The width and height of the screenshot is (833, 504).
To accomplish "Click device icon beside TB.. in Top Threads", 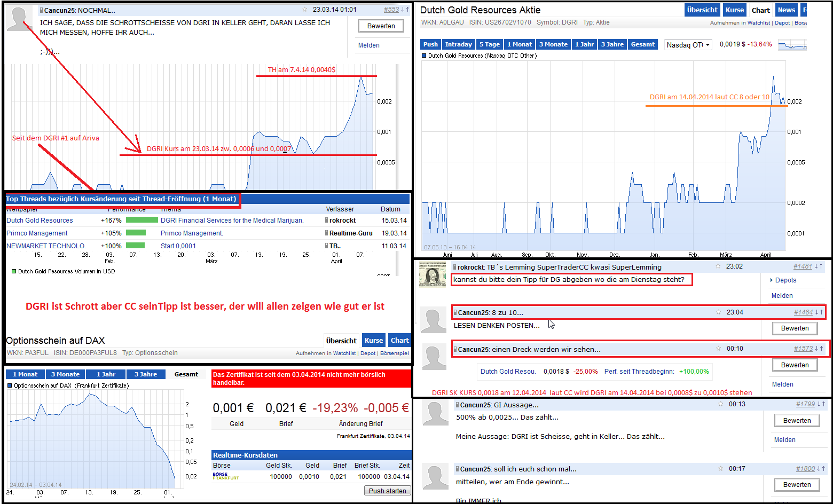I will click(x=327, y=246).
